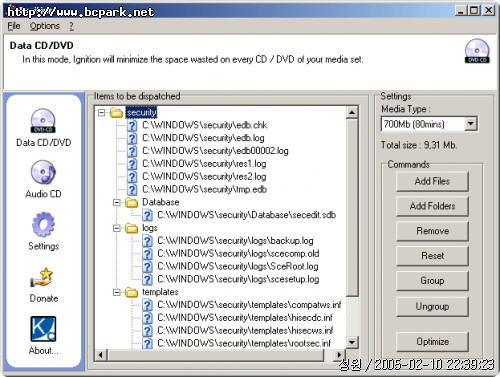Select C:\WINDOWS\security\tmp.edb entry
This screenshot has height=377, width=500.
point(204,189)
